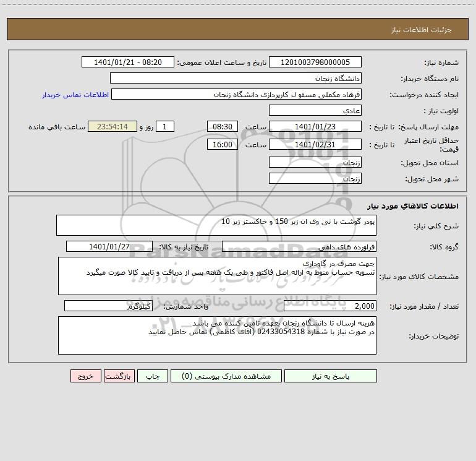Click the goods specifications text area

217,276
